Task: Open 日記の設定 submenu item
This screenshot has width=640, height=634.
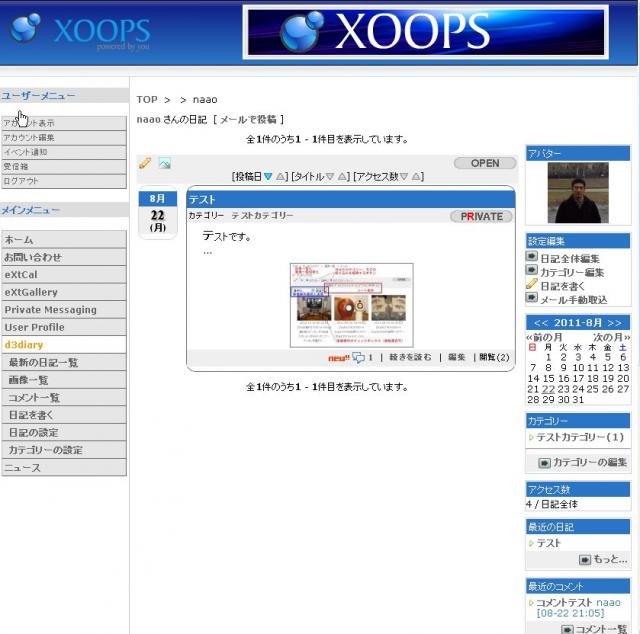Action: [64, 433]
